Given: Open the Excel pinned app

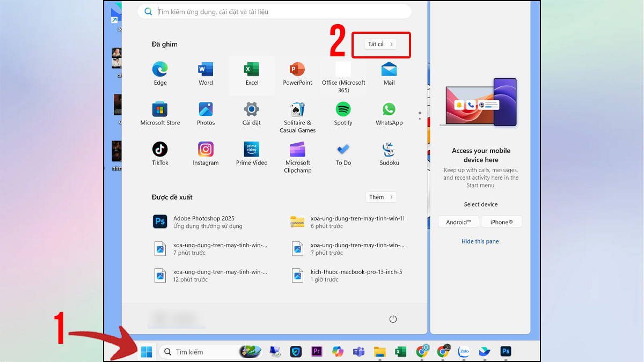Looking at the screenshot, I should (x=252, y=73).
